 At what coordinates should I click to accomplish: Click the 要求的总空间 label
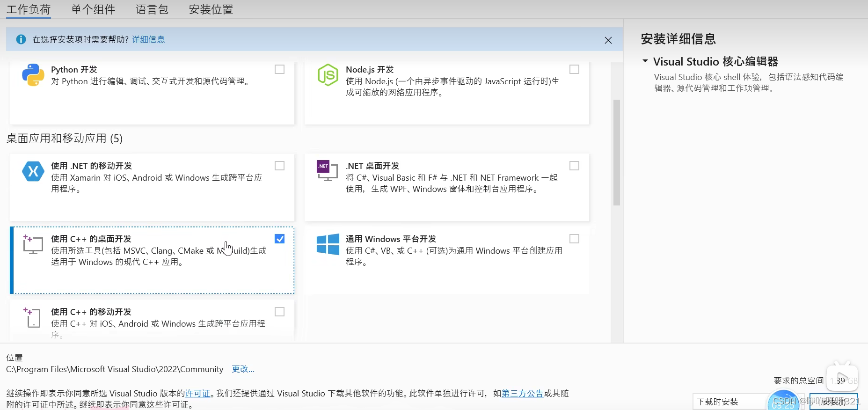coord(798,381)
